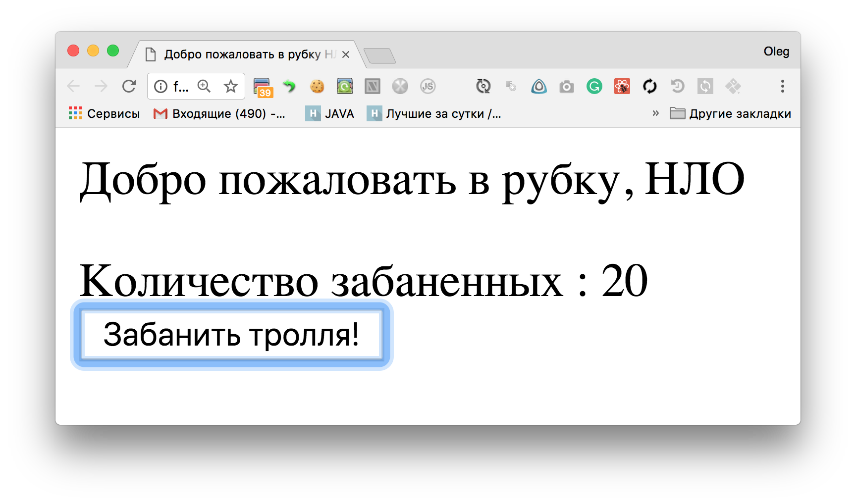856x504 pixels.
Task: Click the red close window button
Action: pos(73,50)
